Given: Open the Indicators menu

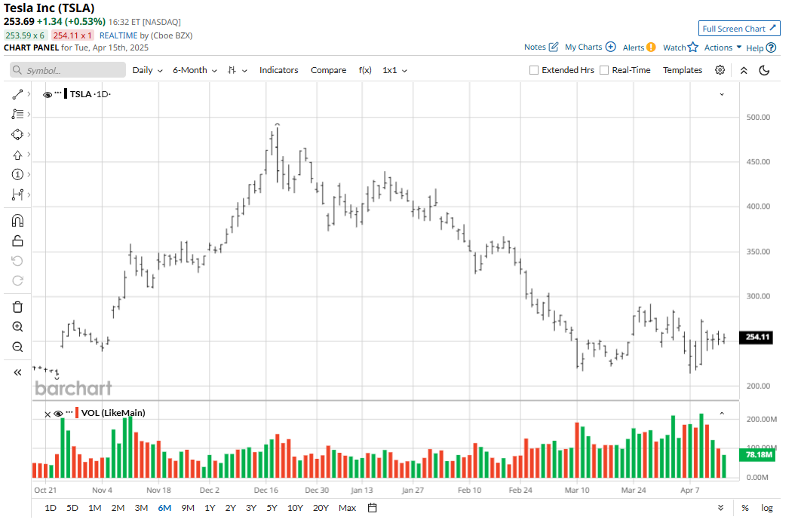Looking at the screenshot, I should [x=278, y=71].
